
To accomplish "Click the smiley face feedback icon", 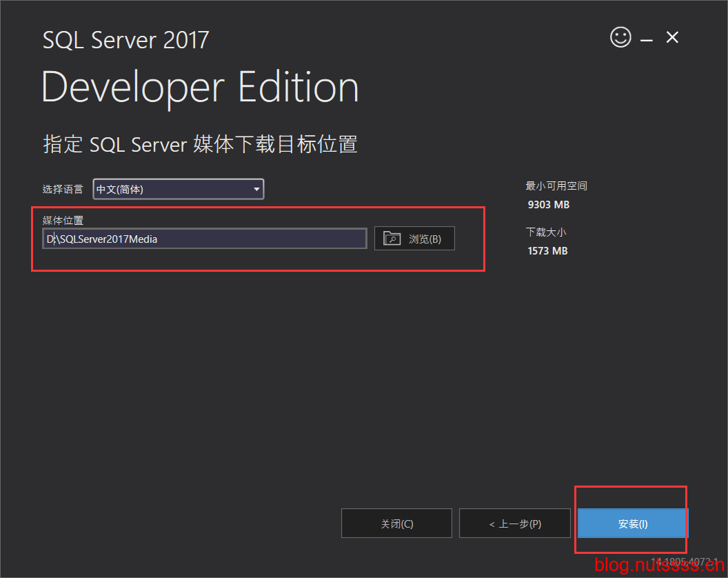I will [x=620, y=37].
